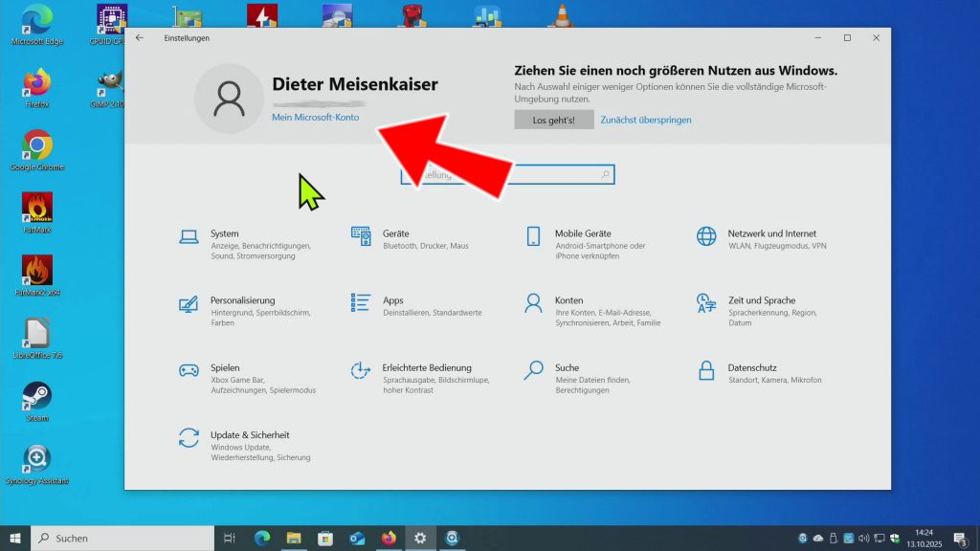Open Update & Sicherheit settings
The image size is (980, 551).
(249, 435)
